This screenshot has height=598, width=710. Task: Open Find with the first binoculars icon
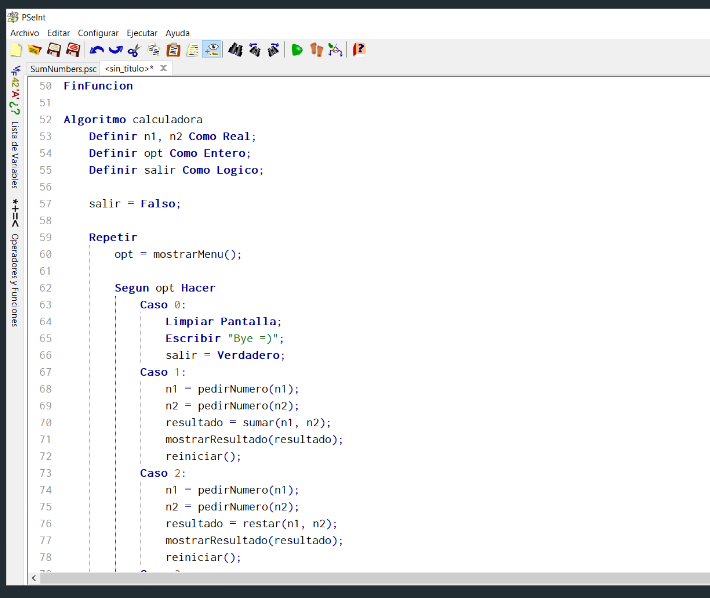[236, 49]
